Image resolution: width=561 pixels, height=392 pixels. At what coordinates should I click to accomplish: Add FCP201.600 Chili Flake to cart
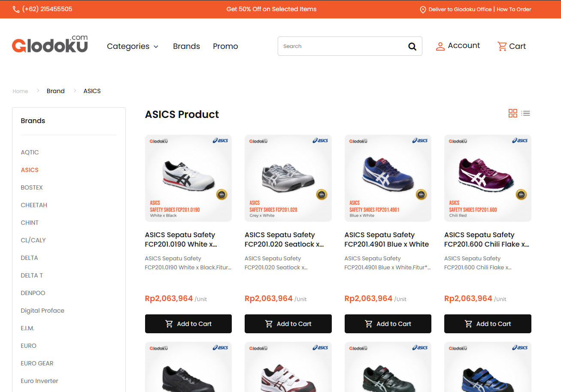click(488, 324)
